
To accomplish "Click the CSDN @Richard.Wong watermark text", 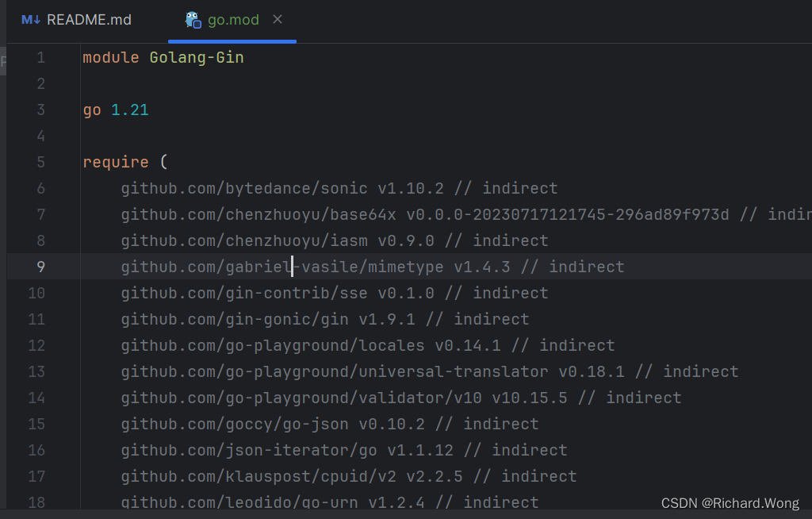I will (730, 502).
